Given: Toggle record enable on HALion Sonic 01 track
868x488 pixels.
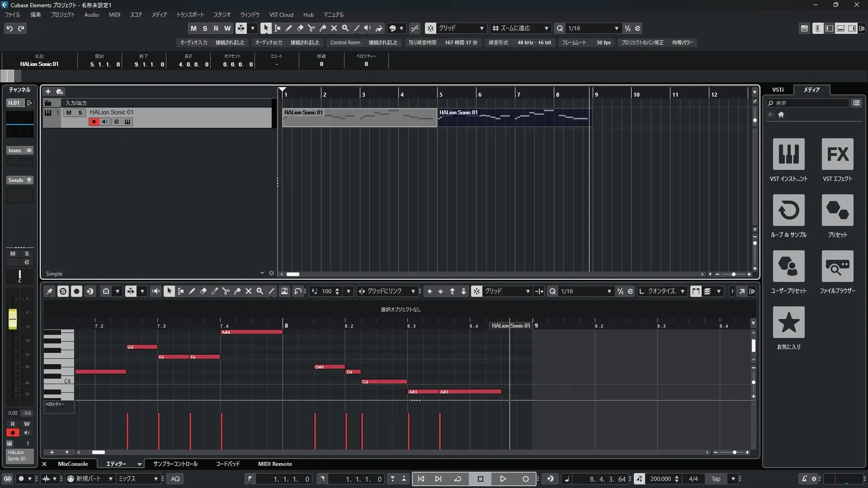Looking at the screenshot, I should tap(94, 122).
